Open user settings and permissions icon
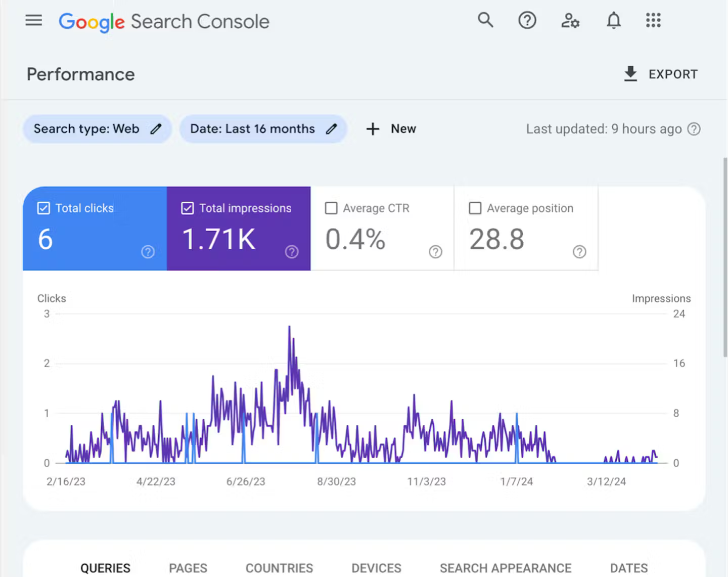The width and height of the screenshot is (728, 577). 570,20
